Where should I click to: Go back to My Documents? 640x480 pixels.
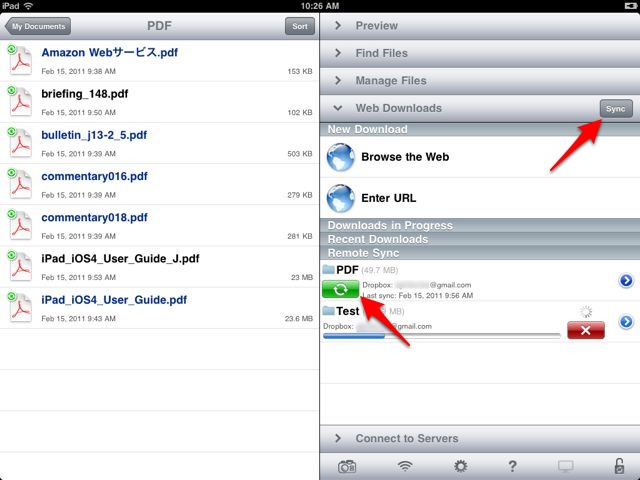(38, 26)
